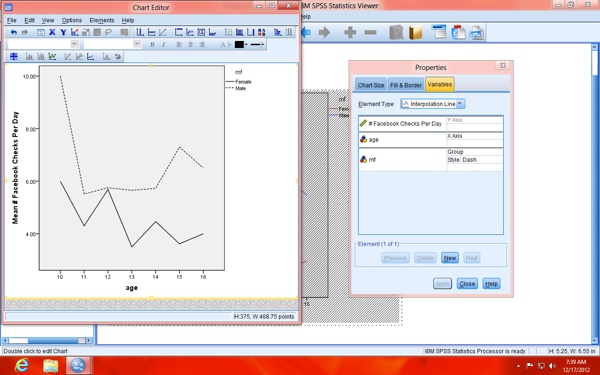The width and height of the screenshot is (600, 375).
Task: Click the center text alignment icon
Action: 190,44
